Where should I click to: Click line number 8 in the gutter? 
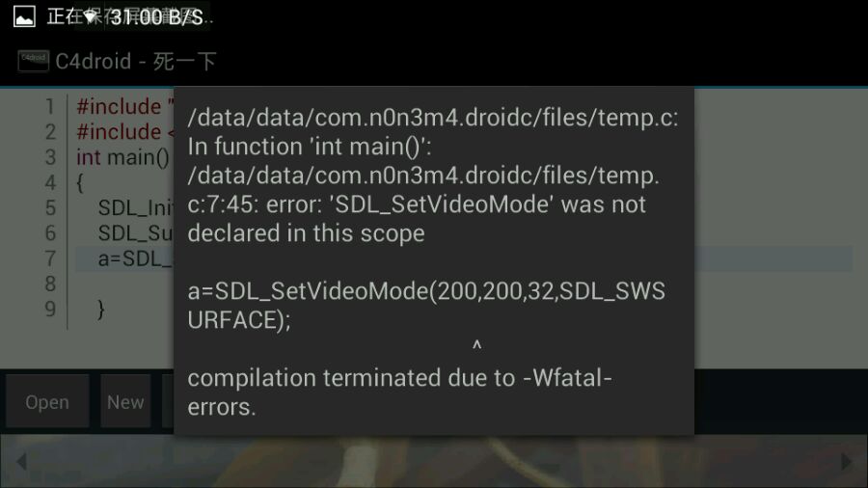[x=50, y=284]
